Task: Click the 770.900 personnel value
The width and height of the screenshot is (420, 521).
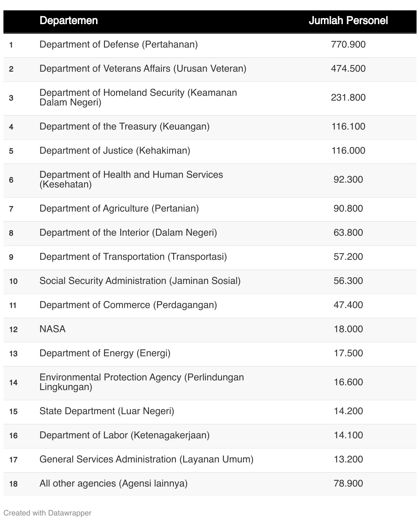Action: click(348, 44)
